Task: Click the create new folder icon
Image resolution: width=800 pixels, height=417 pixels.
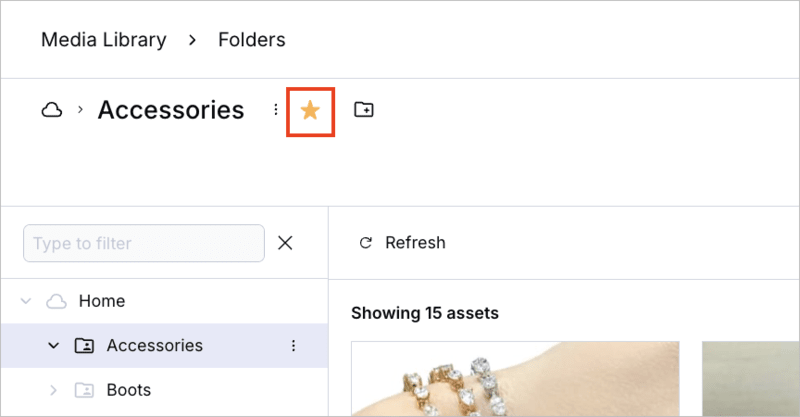Action: pos(364,110)
